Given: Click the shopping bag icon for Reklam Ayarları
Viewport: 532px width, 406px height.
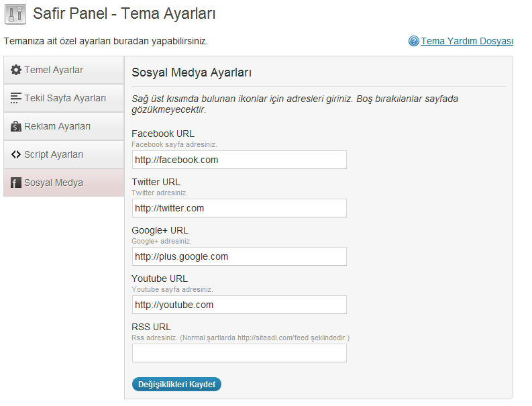Looking at the screenshot, I should [15, 126].
